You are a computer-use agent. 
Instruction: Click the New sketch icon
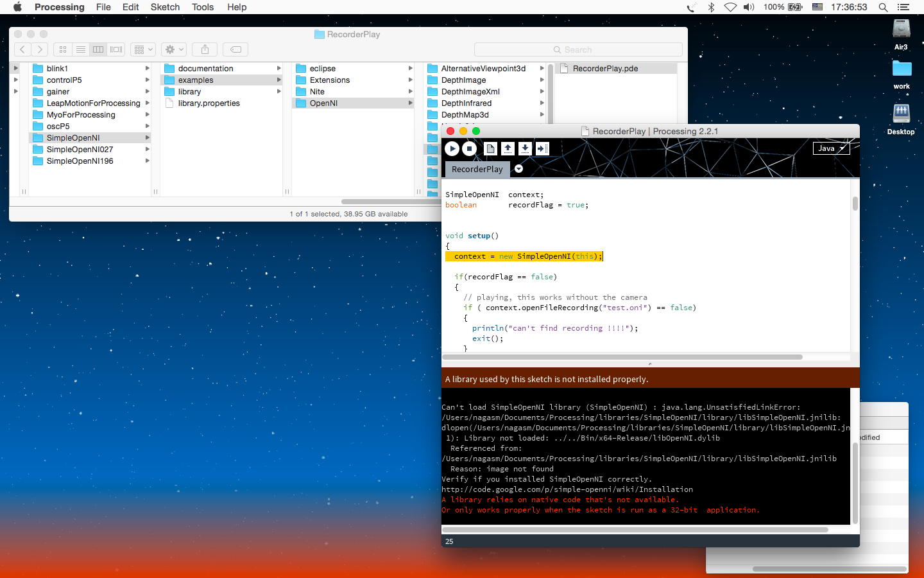[x=490, y=148]
